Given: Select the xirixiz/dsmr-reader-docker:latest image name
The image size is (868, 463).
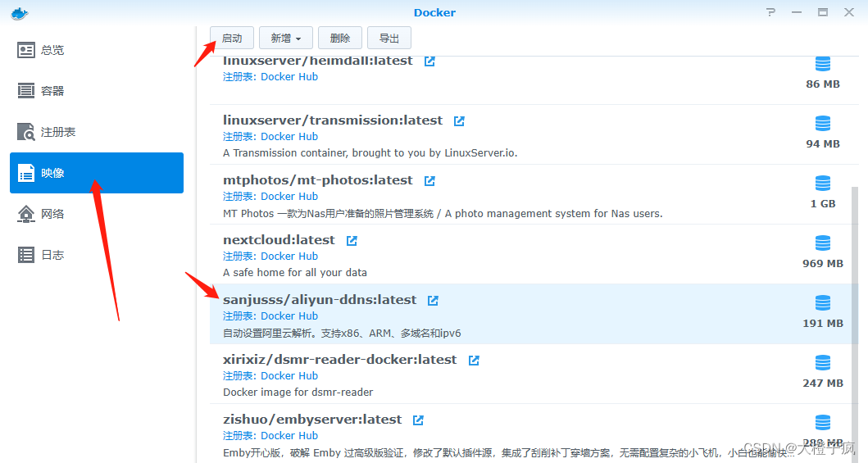Looking at the screenshot, I should pyautogui.click(x=340, y=360).
